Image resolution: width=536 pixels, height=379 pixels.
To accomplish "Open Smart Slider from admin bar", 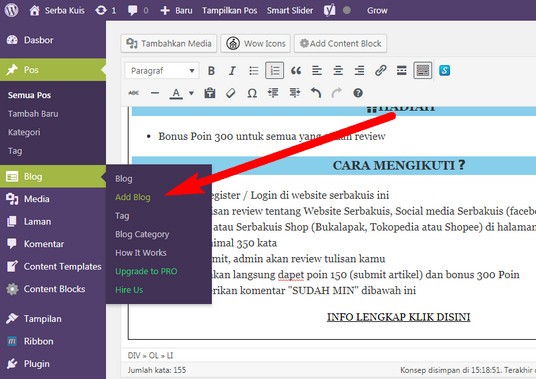I will coord(290,11).
